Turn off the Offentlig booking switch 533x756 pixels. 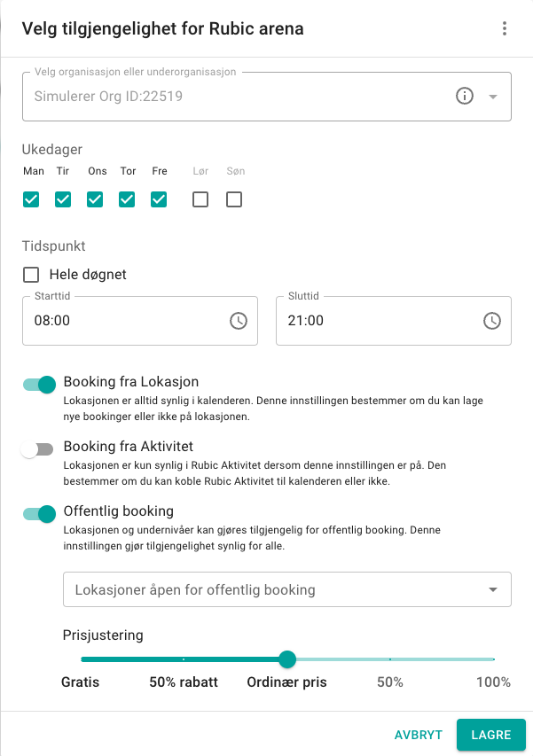tap(39, 514)
